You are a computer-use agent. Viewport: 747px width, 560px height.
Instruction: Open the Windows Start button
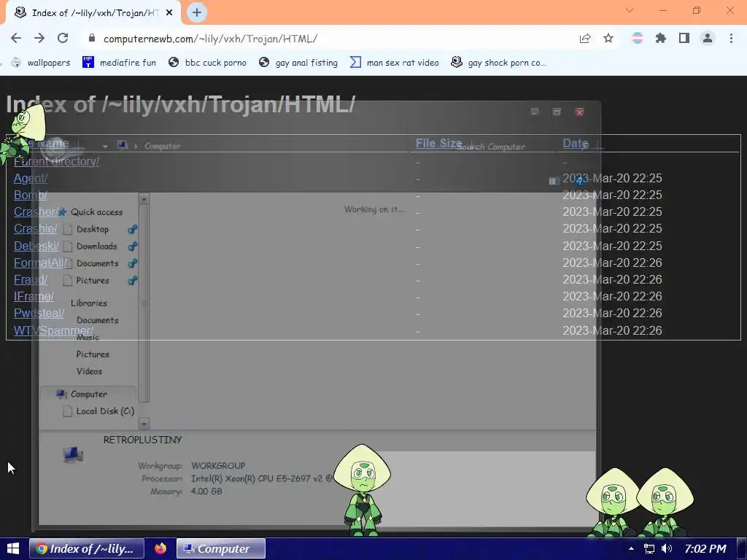pos(13,548)
